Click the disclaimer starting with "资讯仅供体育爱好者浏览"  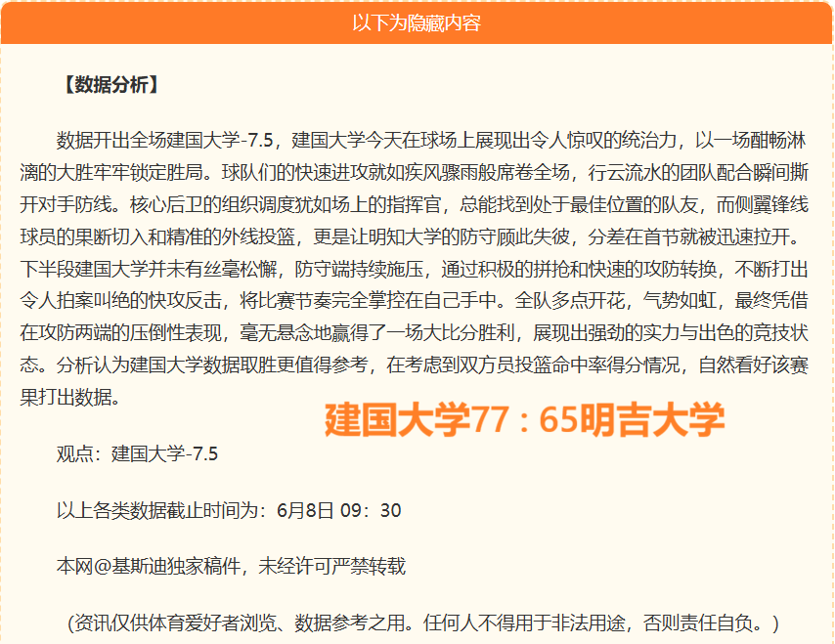[x=423, y=623]
